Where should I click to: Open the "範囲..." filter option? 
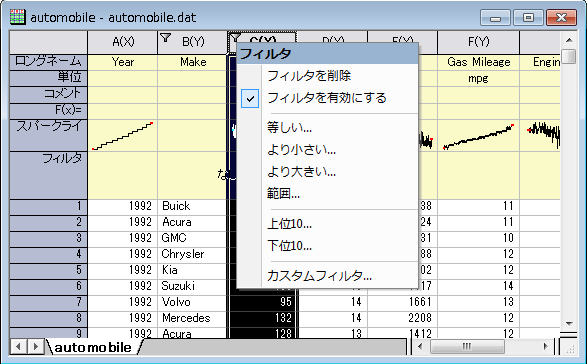(283, 194)
